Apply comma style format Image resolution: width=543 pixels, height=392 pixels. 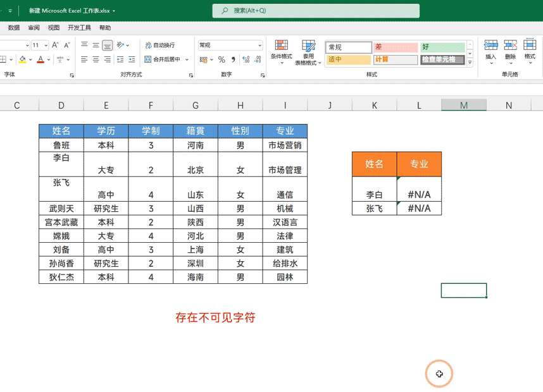[234, 59]
